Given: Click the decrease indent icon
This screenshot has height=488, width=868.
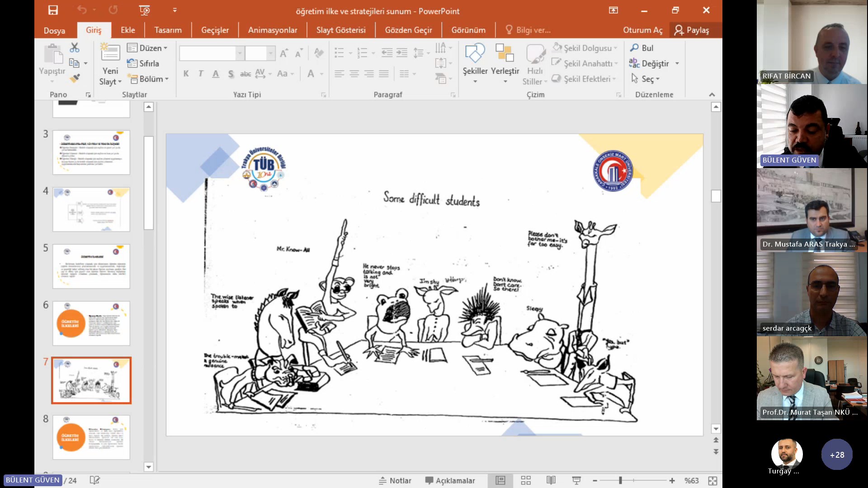Looking at the screenshot, I should tap(387, 53).
